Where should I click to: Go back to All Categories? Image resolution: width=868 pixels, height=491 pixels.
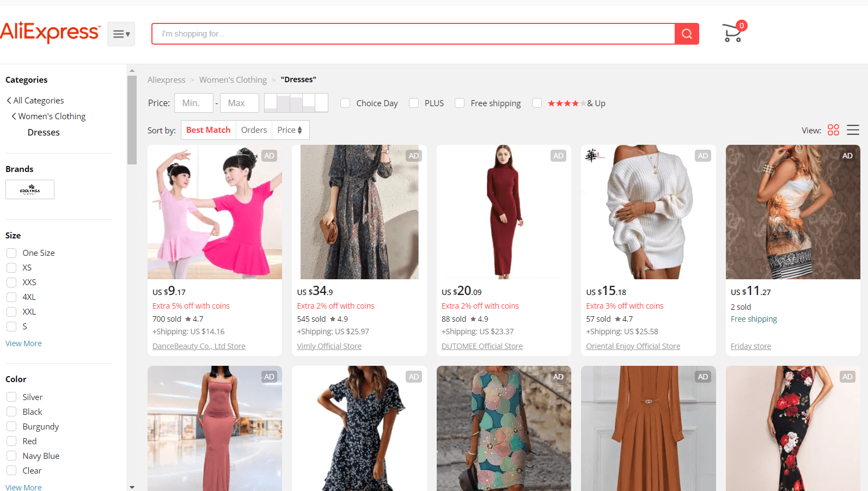tap(35, 101)
